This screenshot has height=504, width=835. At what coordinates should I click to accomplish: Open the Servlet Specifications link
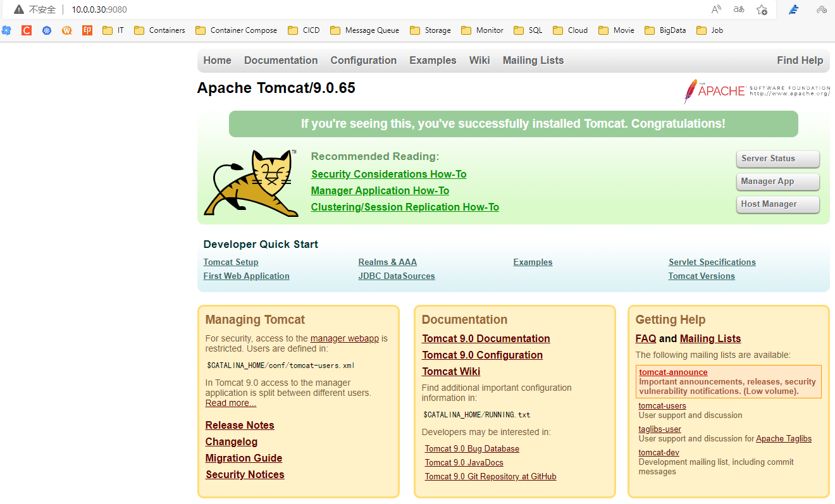(x=712, y=262)
